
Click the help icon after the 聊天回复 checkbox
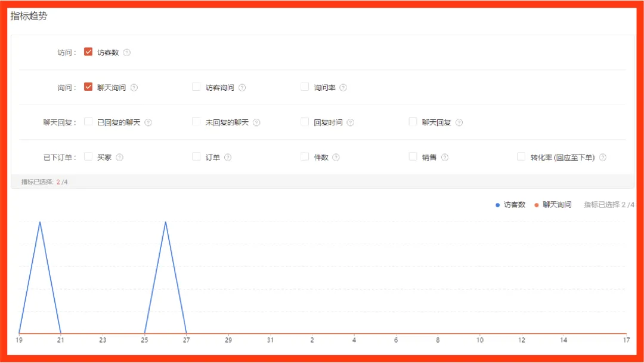point(459,122)
